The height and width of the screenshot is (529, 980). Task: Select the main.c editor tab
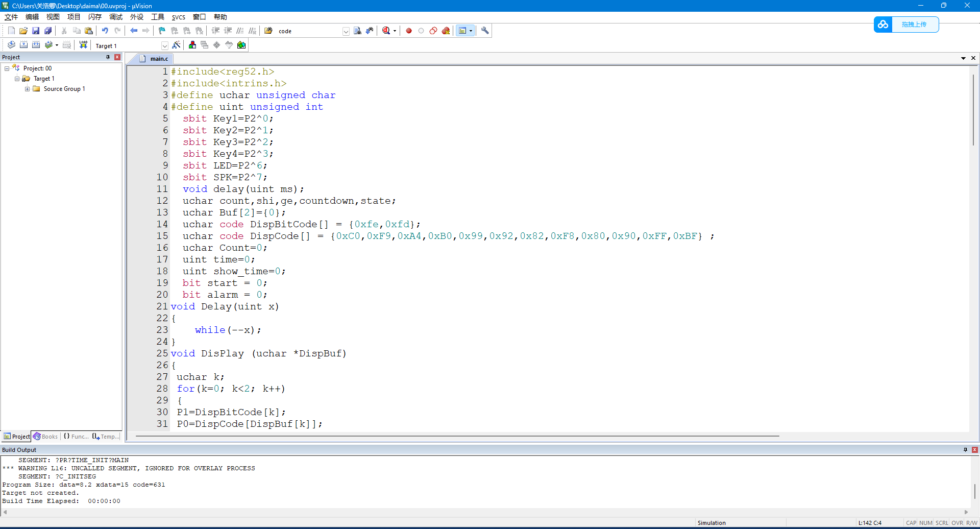click(155, 59)
